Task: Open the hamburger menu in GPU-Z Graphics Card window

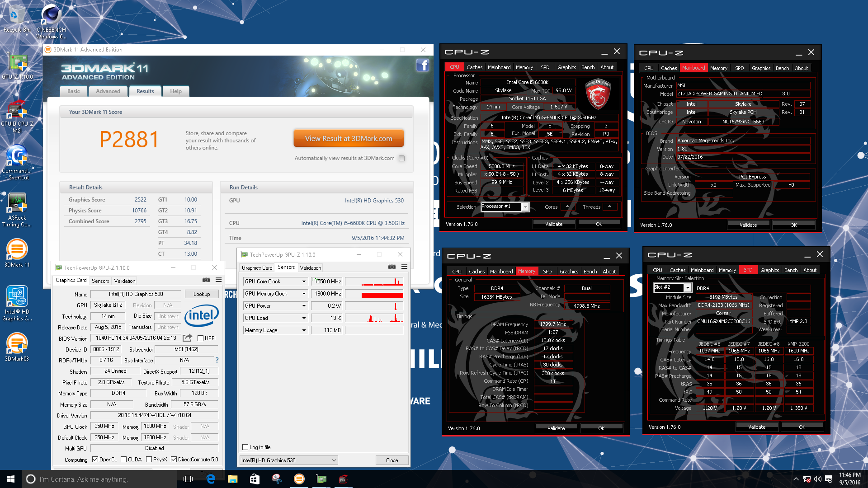Action: [x=218, y=280]
